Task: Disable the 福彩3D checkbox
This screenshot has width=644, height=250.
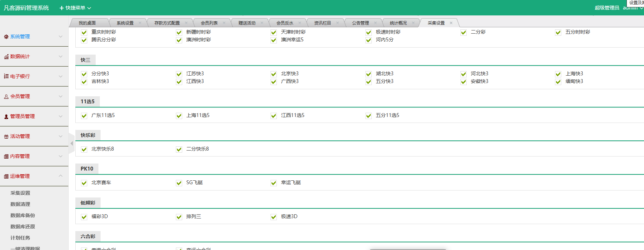Action: tap(84, 217)
